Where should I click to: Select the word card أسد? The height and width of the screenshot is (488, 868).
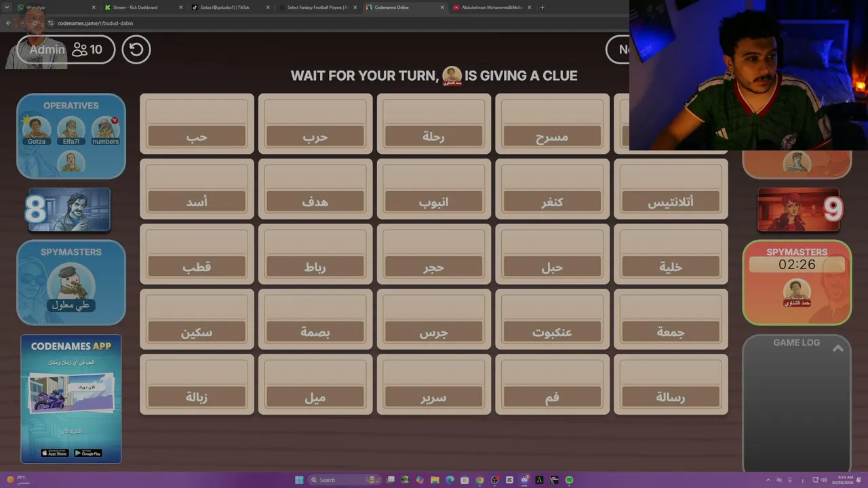197,189
